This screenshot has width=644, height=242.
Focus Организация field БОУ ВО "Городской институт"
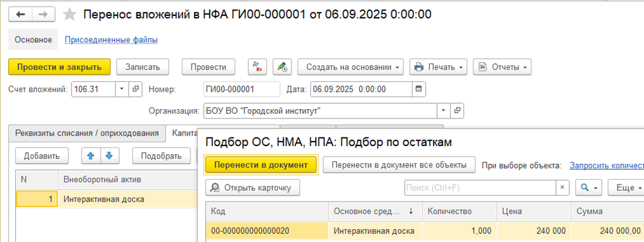321,111
